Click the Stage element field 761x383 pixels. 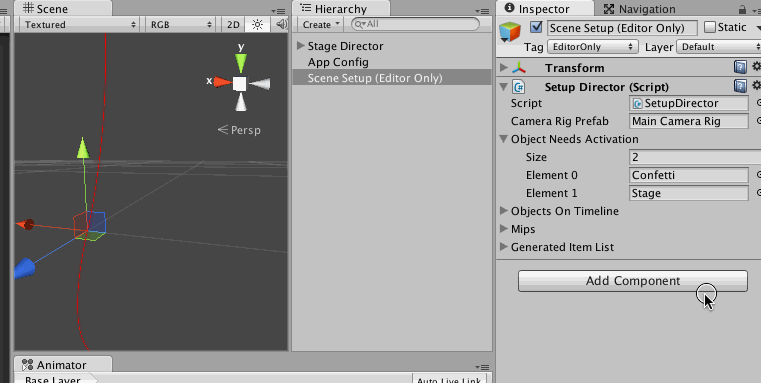coord(689,193)
